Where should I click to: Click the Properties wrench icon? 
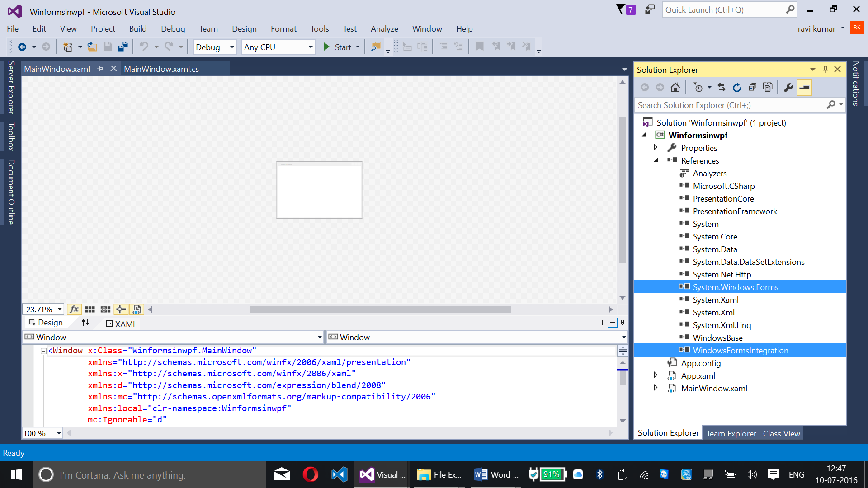click(788, 87)
